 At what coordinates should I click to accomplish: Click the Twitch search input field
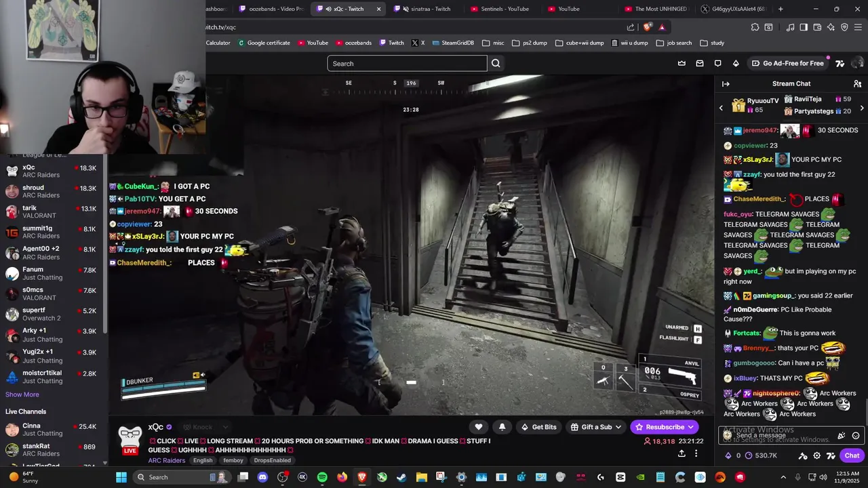407,63
